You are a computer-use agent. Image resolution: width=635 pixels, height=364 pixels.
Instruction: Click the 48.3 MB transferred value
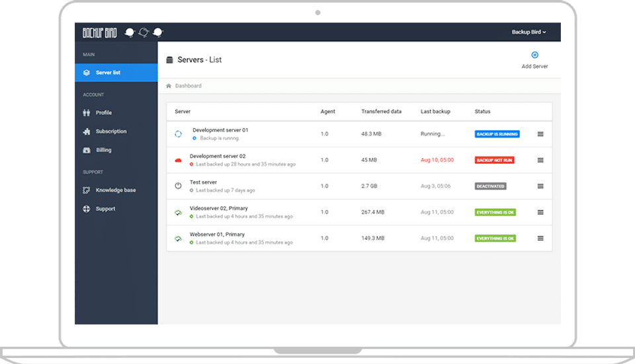pos(371,134)
